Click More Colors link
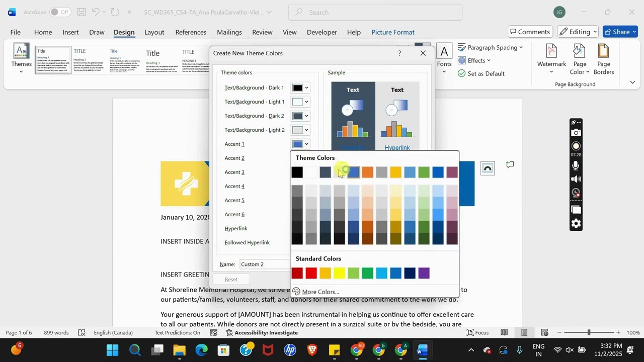This screenshot has width=644, height=362. point(320,292)
